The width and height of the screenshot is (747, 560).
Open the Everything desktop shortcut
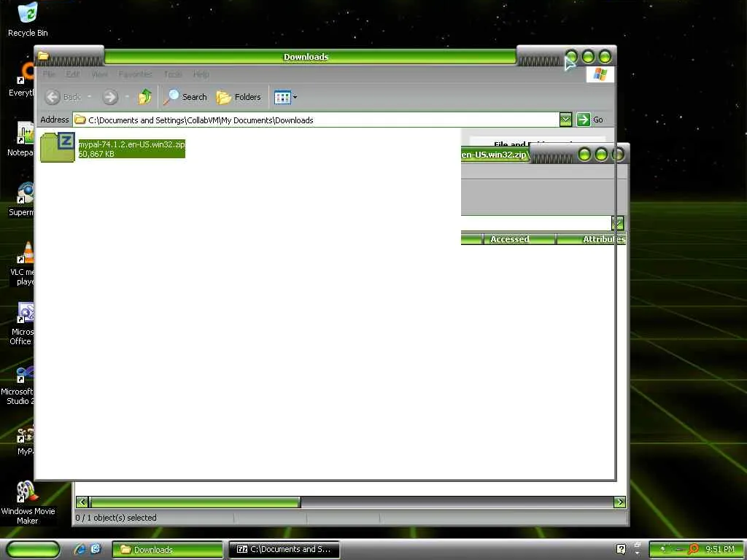(21, 79)
